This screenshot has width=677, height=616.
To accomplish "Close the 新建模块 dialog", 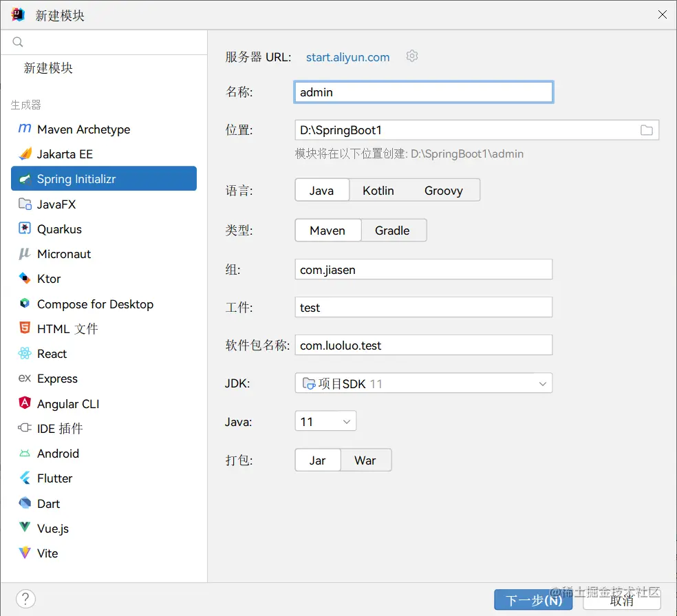I will pyautogui.click(x=663, y=14).
